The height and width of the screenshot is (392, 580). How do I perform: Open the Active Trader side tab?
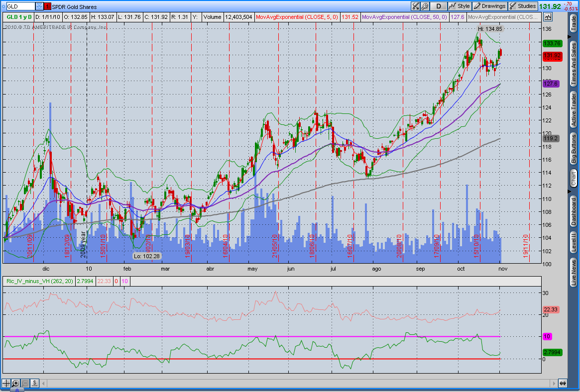[x=574, y=110]
